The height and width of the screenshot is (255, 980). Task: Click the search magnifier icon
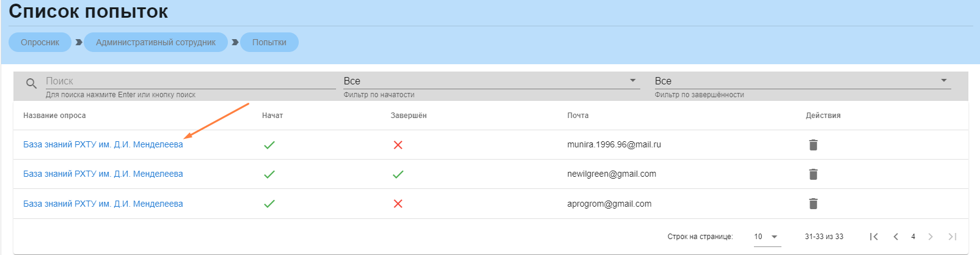coord(31,84)
